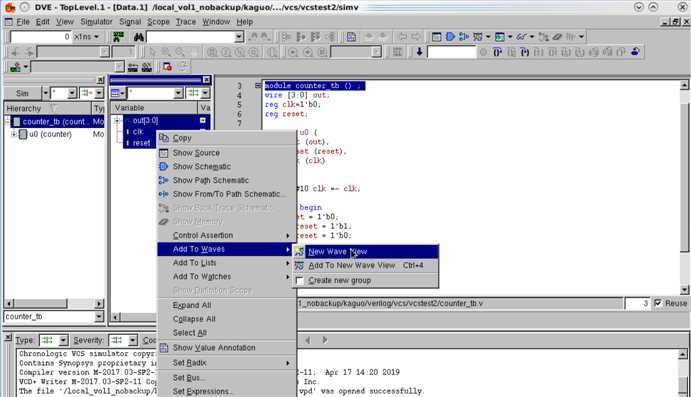
Task: Click the simulator run icon on third toolbar
Action: click(15, 67)
